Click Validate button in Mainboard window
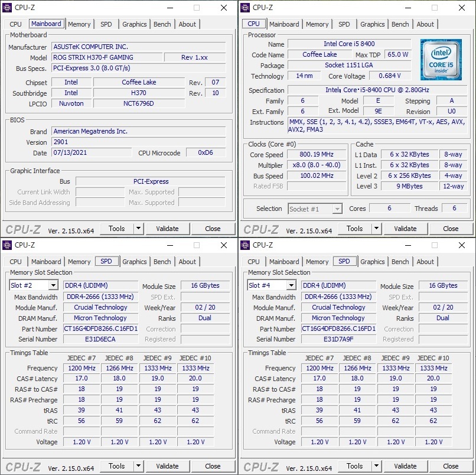Screen dimensions: 476x475 coord(168,229)
